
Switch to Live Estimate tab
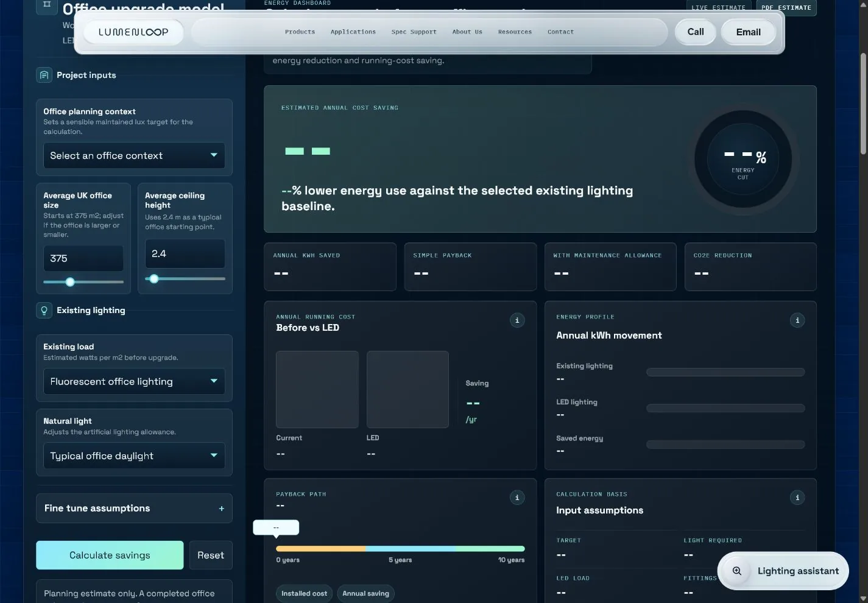pyautogui.click(x=719, y=7)
